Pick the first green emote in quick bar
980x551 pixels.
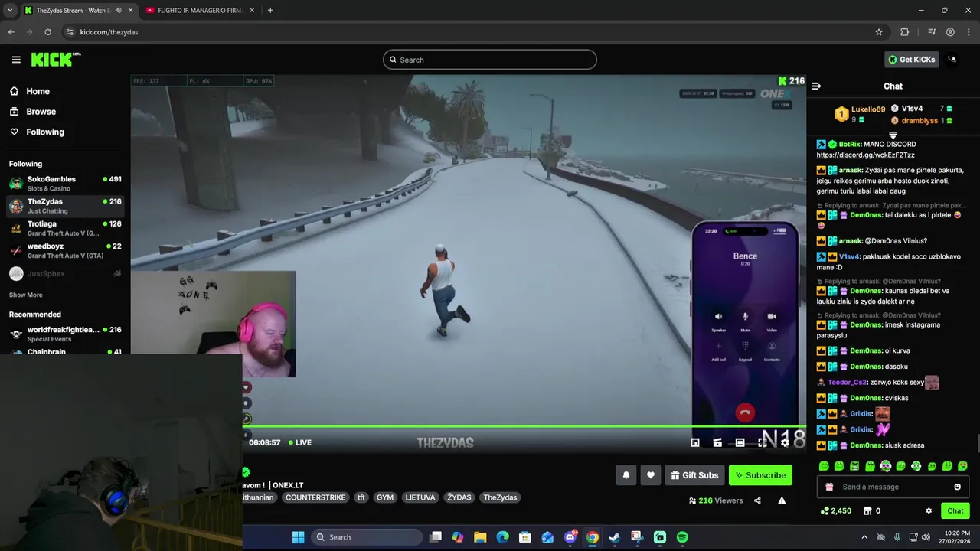point(824,466)
